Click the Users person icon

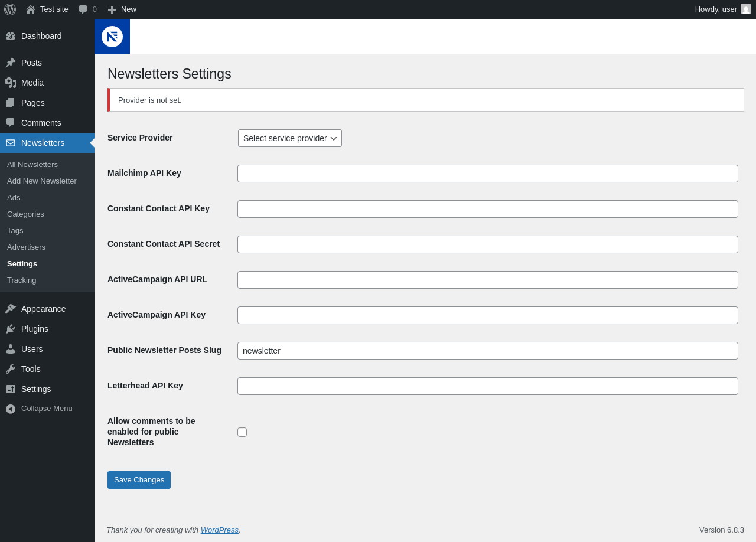point(11,349)
